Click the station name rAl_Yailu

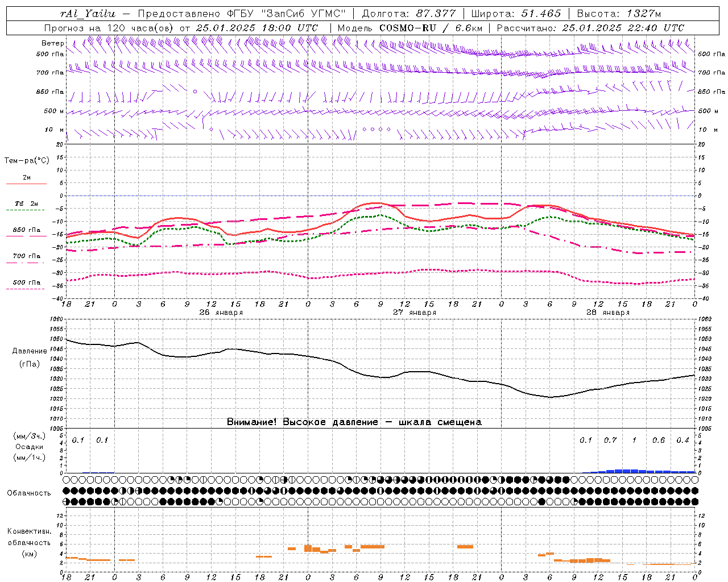pos(87,14)
